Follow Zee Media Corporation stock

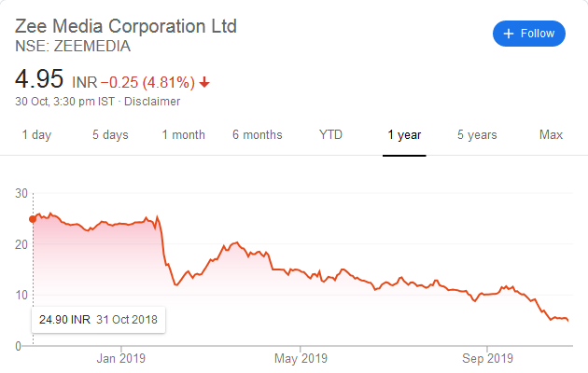click(x=529, y=34)
